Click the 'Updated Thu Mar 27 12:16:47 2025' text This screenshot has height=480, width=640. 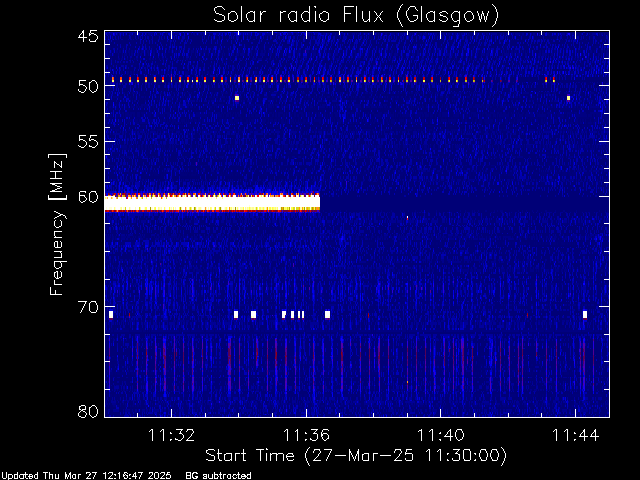(86, 476)
